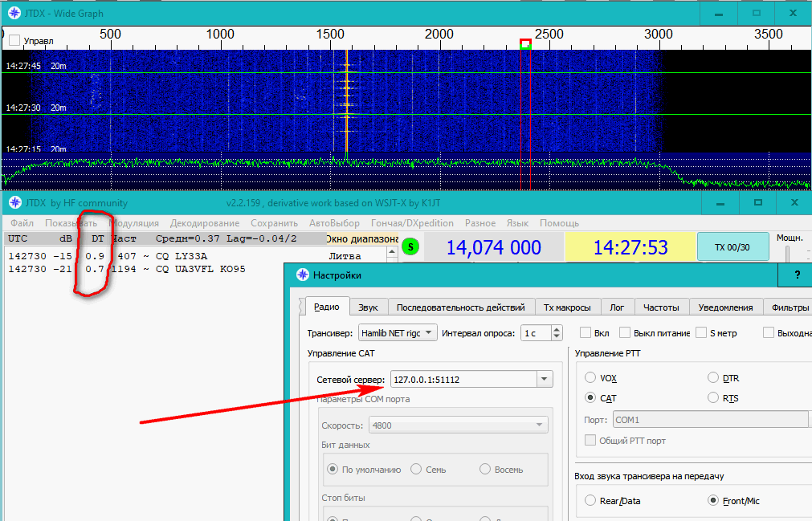Screen dimensions: 812x521
Task: Click the green S status indicator
Action: 411,247
